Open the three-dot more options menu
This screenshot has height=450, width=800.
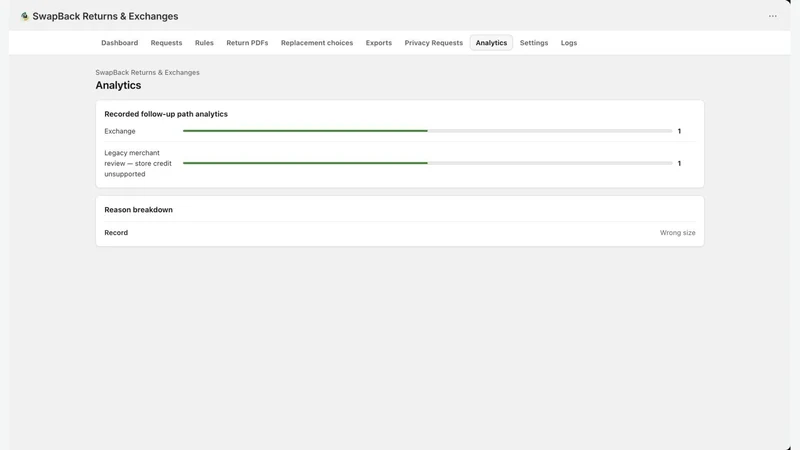(x=772, y=16)
